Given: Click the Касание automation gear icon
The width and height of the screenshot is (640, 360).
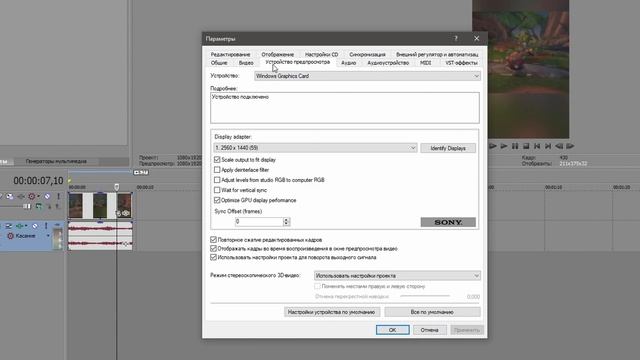Looking at the screenshot, I should tap(11, 236).
